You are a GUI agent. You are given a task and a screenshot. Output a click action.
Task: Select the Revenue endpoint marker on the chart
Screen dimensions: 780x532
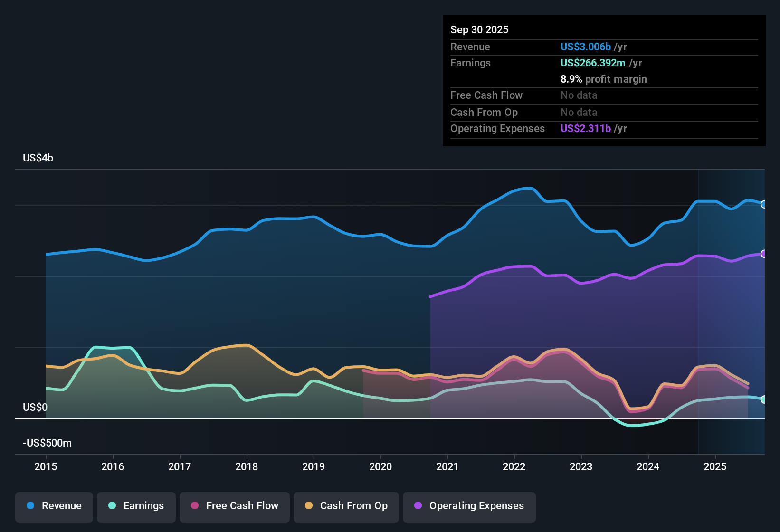coord(764,204)
